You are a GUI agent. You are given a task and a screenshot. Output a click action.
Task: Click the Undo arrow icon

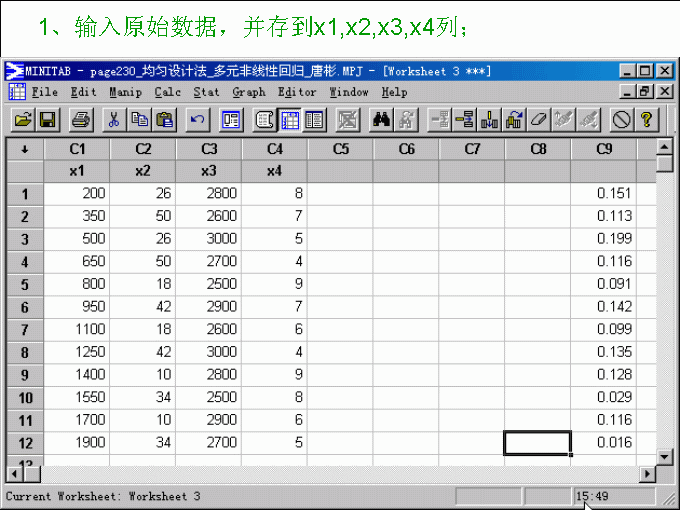click(198, 120)
